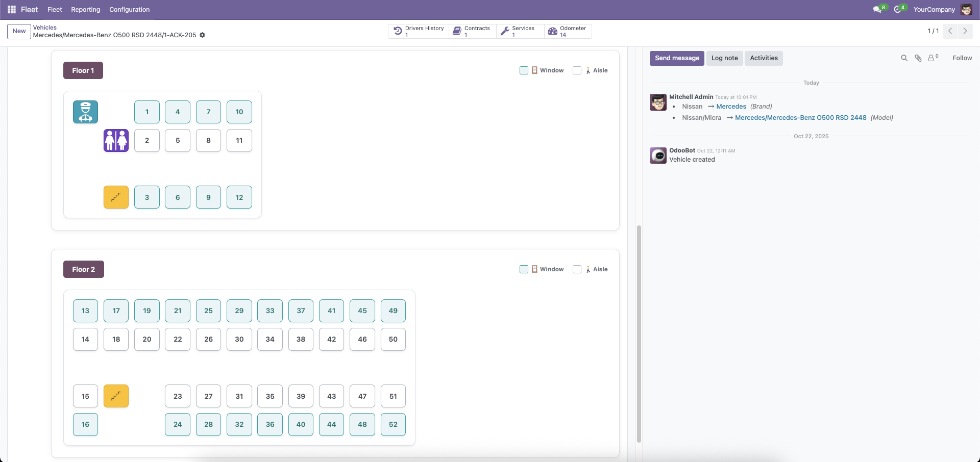Open the Fleet menu
Viewport: 980px width, 462px height.
[x=55, y=10]
